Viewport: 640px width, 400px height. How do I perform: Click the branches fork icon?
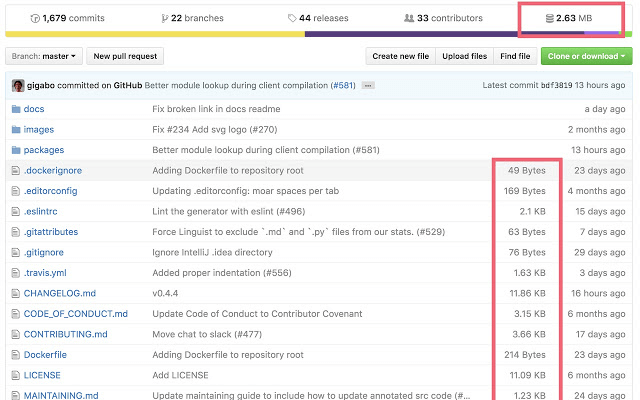(x=164, y=18)
